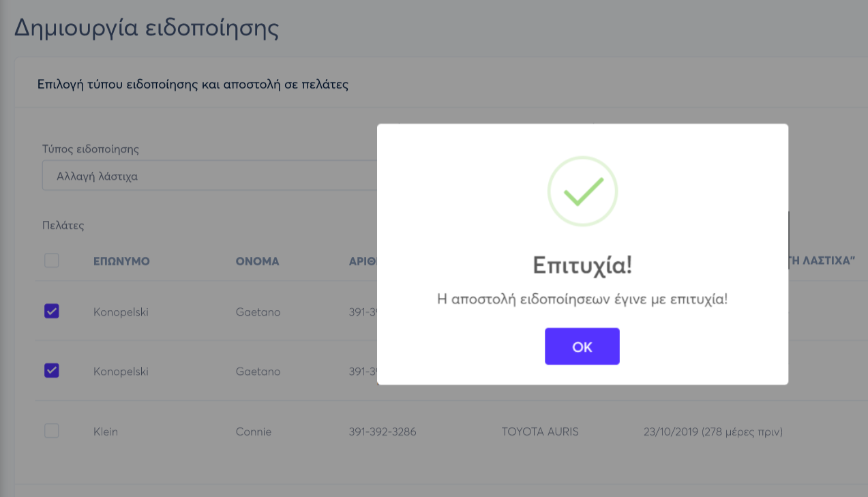Toggle the select-all checkbox in table header
Image resolution: width=868 pixels, height=497 pixels.
point(51,260)
